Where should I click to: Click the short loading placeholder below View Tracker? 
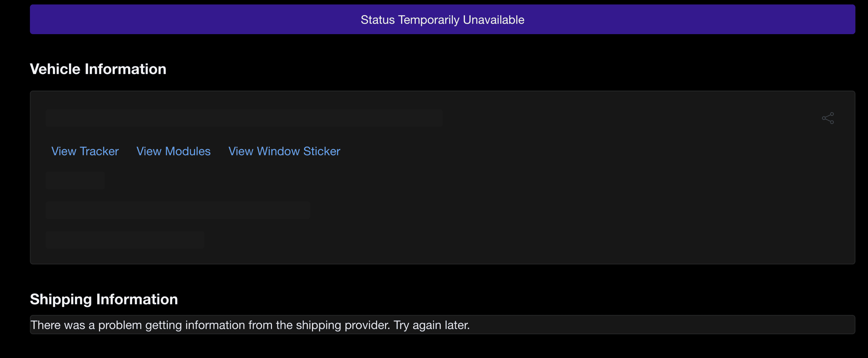click(x=75, y=180)
